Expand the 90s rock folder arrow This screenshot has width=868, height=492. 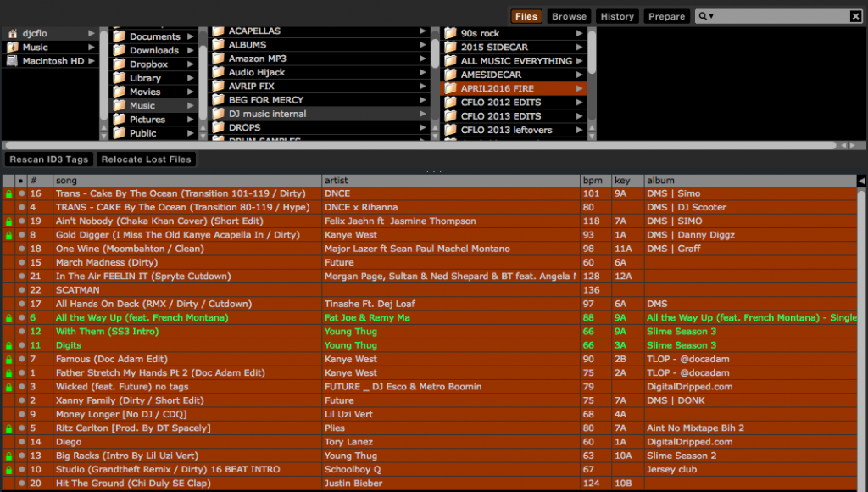579,33
